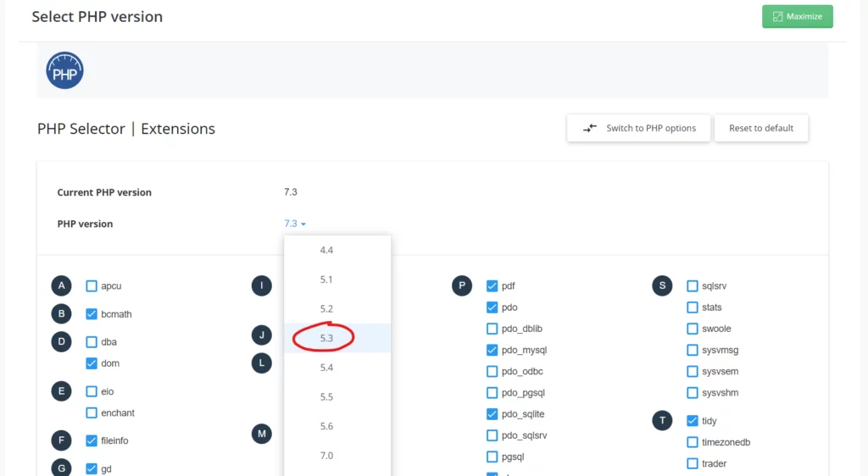Click the letter T group badge
Image resolution: width=868 pixels, height=476 pixels.
pyautogui.click(x=662, y=421)
